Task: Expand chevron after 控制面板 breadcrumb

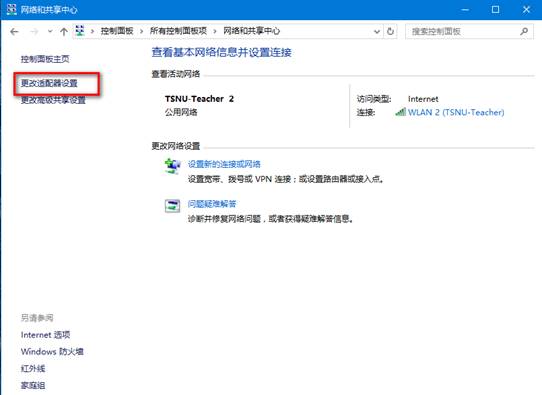Action: coord(141,31)
